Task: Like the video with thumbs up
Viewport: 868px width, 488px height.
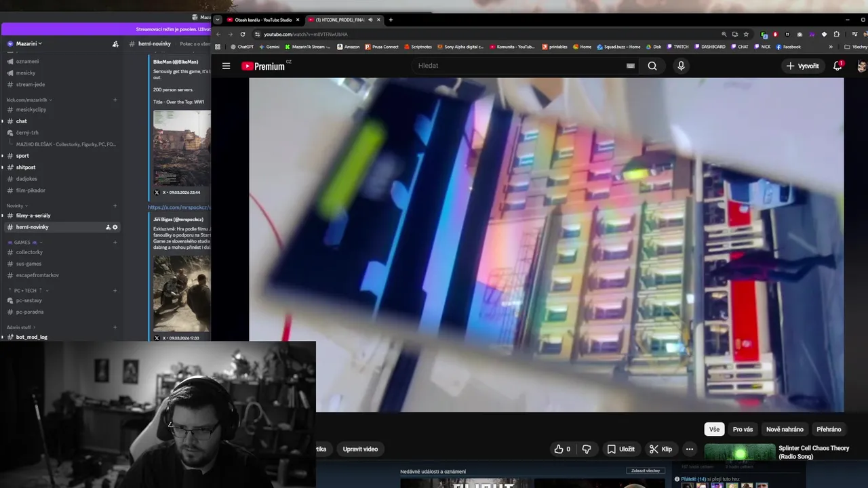Action: pyautogui.click(x=562, y=449)
